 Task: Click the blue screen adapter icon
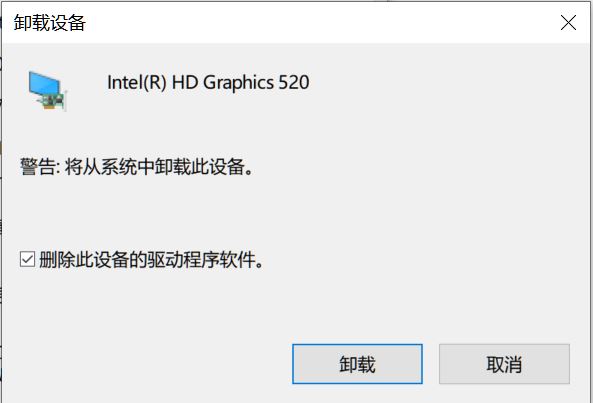48,91
